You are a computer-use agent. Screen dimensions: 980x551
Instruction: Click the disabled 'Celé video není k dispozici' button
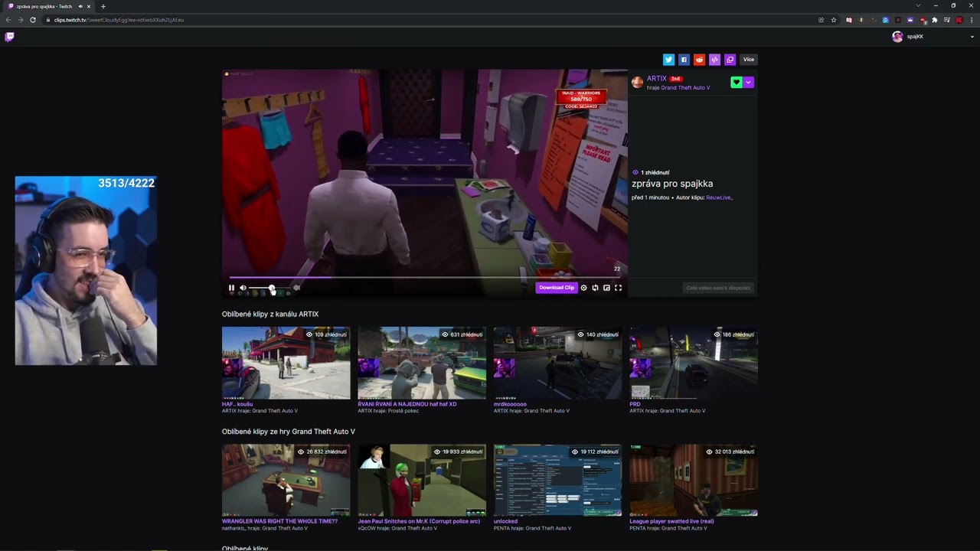(x=718, y=288)
